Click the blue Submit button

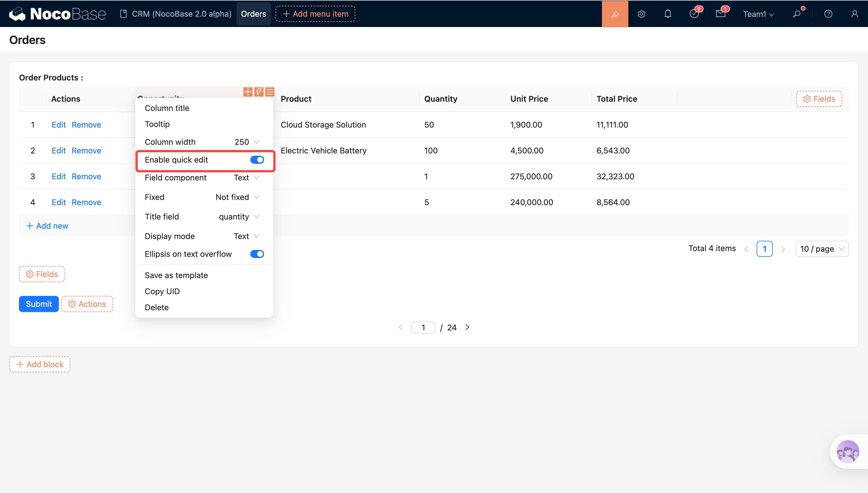(38, 304)
